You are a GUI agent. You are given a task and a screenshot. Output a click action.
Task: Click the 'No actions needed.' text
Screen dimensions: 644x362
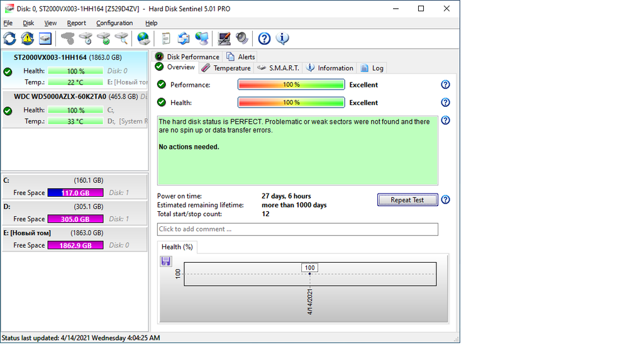189,147
